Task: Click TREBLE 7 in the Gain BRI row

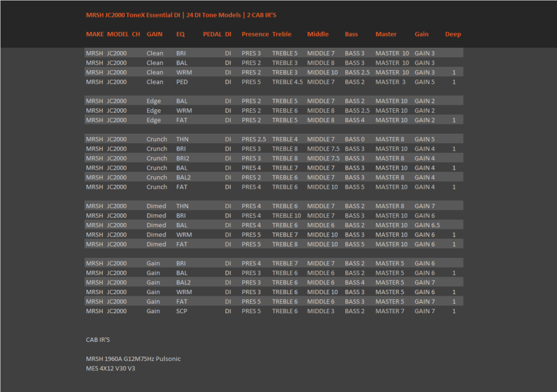Action: [285, 264]
